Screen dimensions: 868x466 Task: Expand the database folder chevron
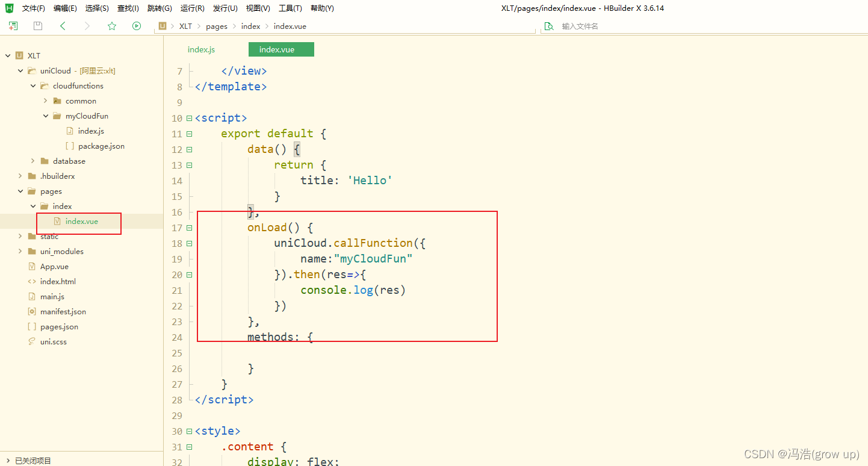[x=33, y=161]
